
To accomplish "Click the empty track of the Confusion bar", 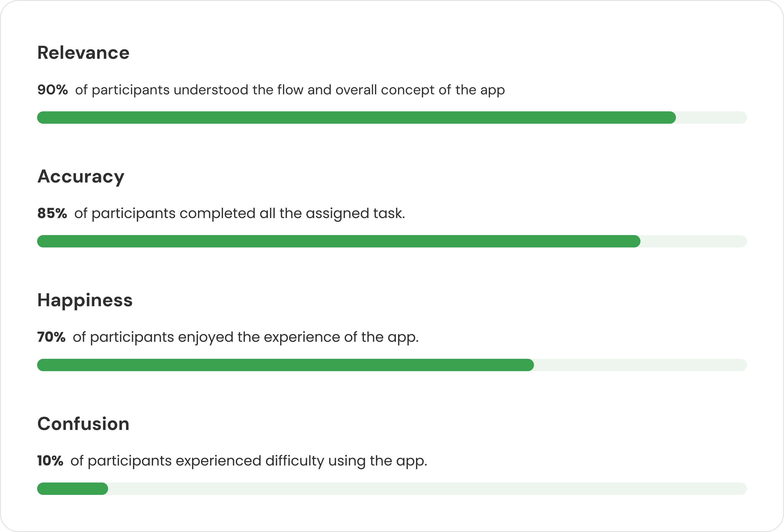I will (x=427, y=488).
